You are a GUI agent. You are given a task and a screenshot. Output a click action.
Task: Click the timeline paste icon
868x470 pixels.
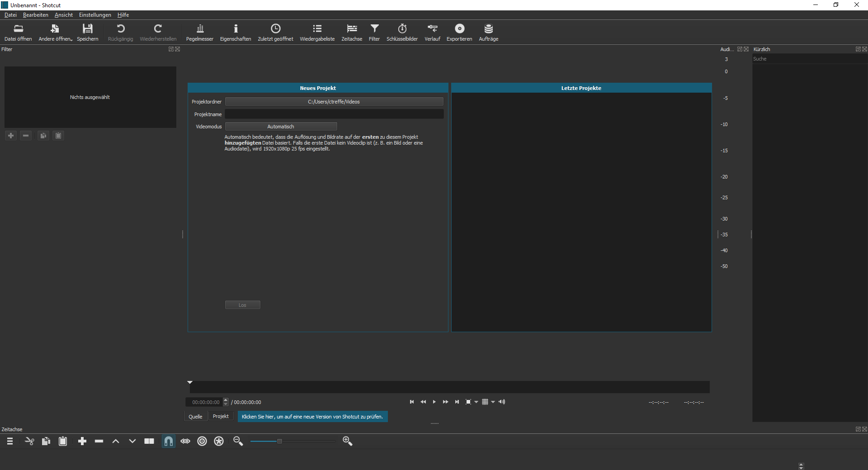(63, 441)
